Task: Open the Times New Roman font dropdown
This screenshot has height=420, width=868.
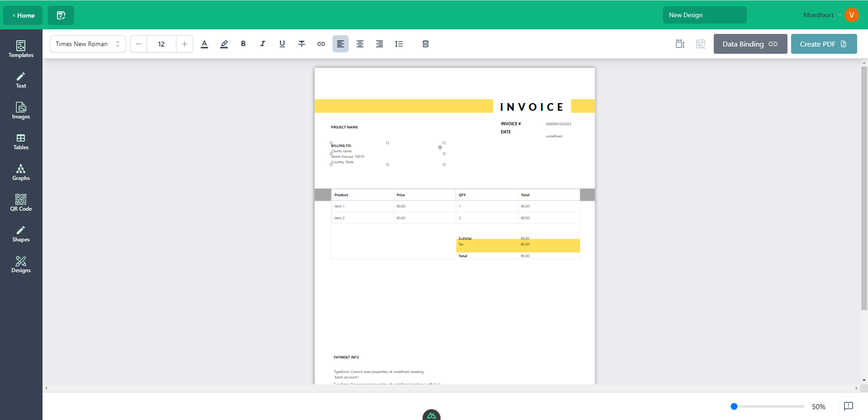Action: pyautogui.click(x=87, y=44)
